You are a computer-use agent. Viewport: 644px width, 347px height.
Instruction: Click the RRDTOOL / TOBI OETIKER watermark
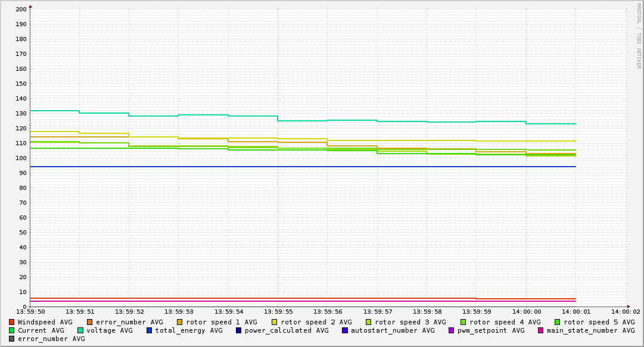pos(639,36)
